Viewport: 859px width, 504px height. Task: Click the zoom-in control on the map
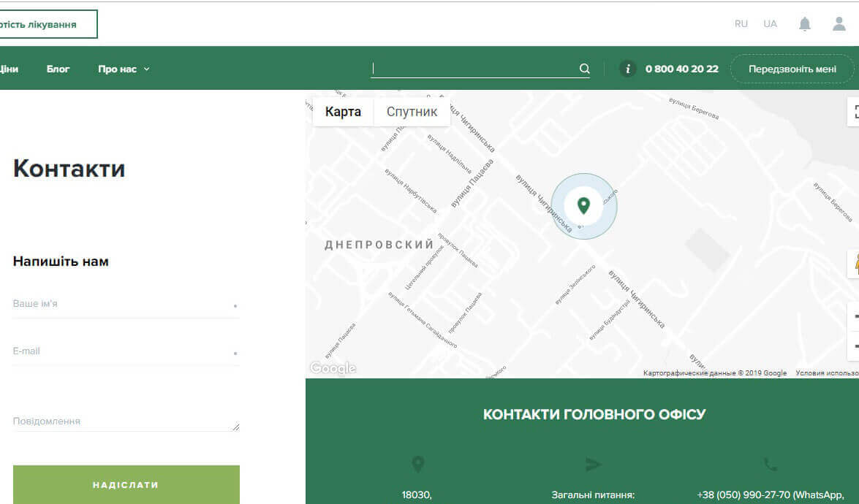[855, 316]
